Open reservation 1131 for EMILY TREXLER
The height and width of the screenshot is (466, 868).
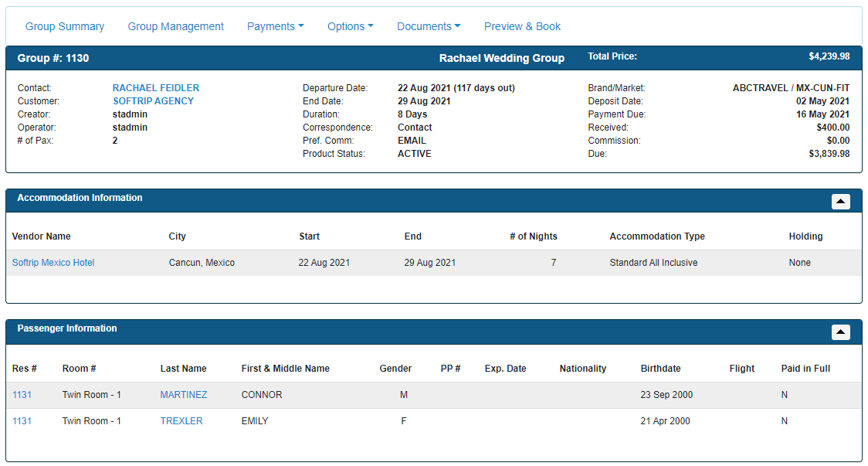click(22, 420)
